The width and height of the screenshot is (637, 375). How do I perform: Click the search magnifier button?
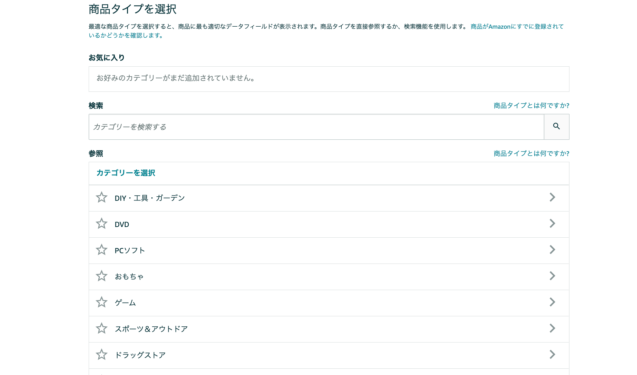pyautogui.click(x=556, y=127)
